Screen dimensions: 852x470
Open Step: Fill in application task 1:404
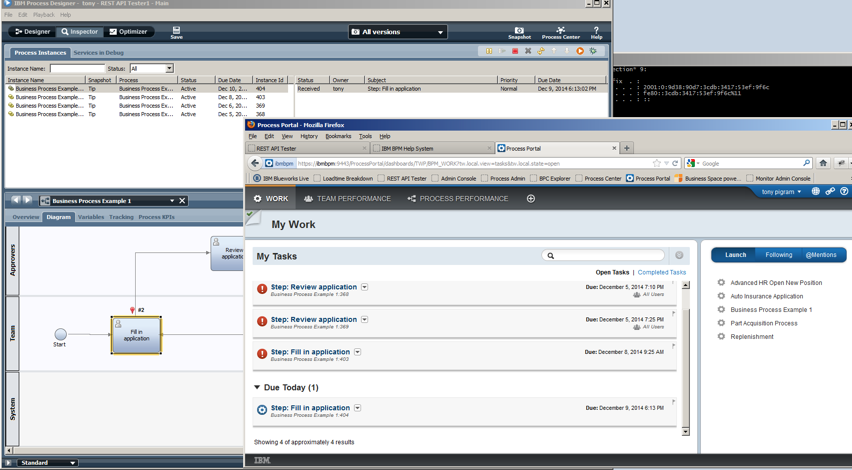click(x=310, y=408)
